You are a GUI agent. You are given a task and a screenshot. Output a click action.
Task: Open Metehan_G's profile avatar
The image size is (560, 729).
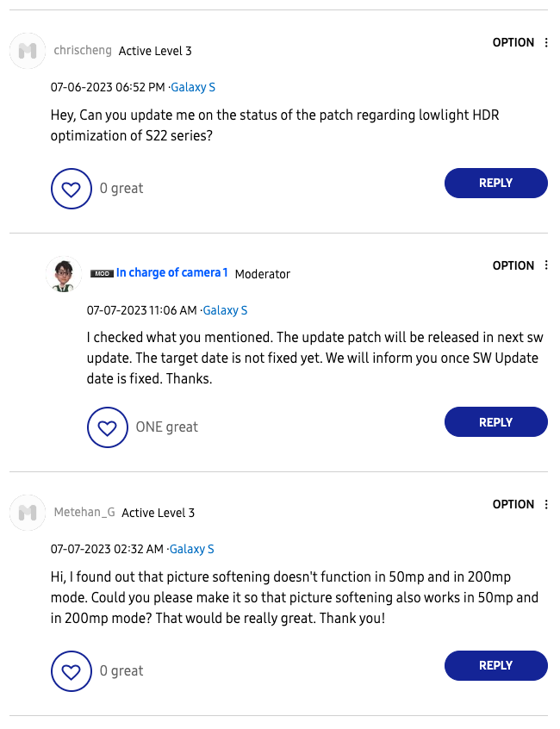[28, 513]
